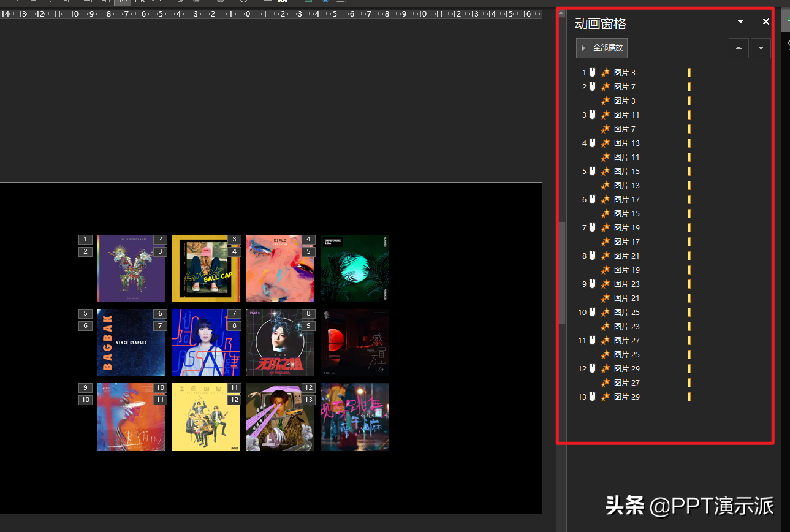Select the neon pink street scene album
This screenshot has height=532, width=790.
[x=354, y=417]
